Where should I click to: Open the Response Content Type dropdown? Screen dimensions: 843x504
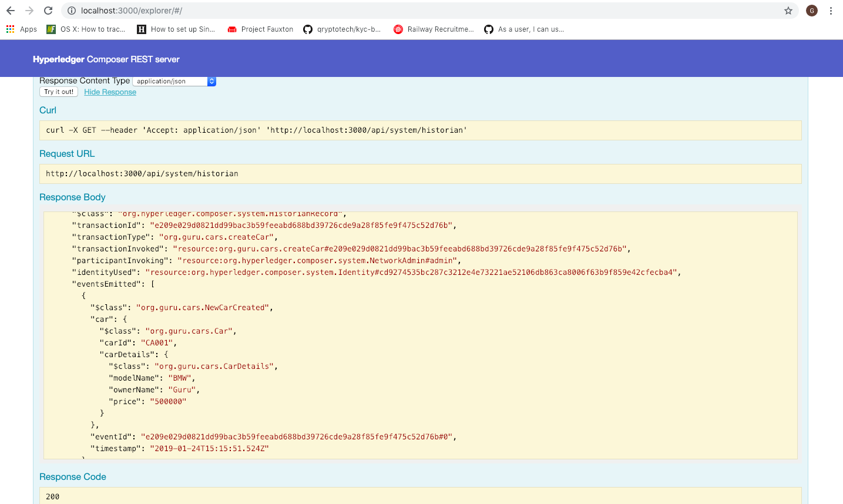pos(174,81)
